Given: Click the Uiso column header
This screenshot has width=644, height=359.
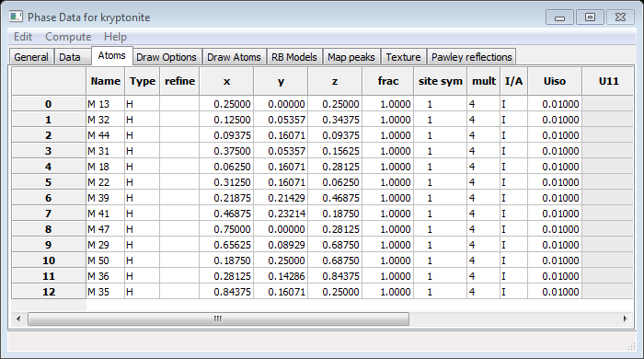Looking at the screenshot, I should tap(555, 81).
